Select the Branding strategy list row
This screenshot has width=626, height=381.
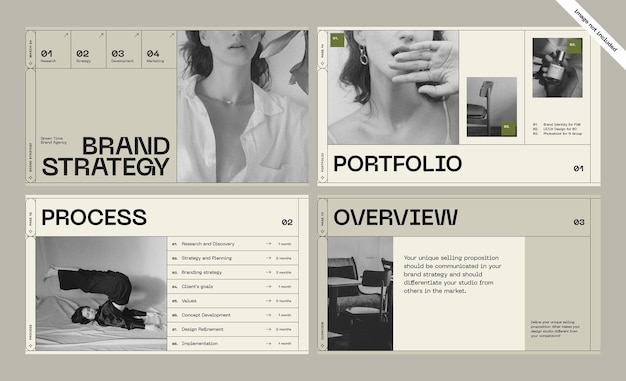click(x=233, y=272)
